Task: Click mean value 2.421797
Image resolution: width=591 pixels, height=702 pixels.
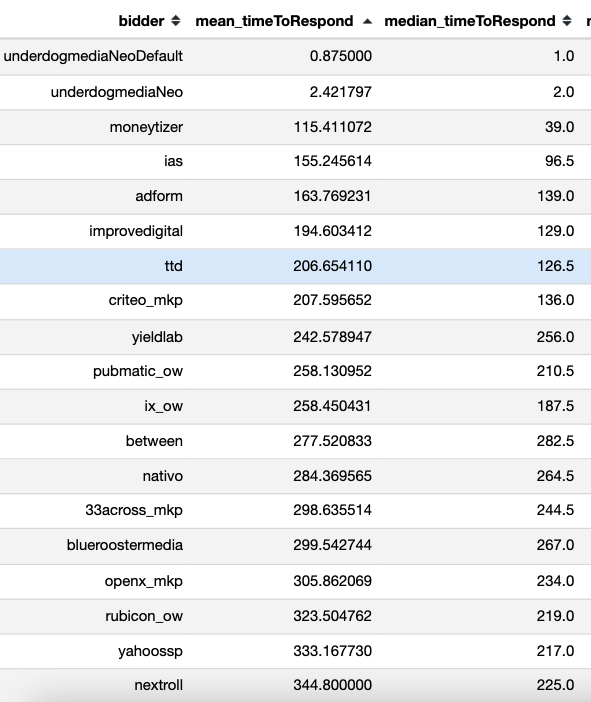Action: (341, 92)
